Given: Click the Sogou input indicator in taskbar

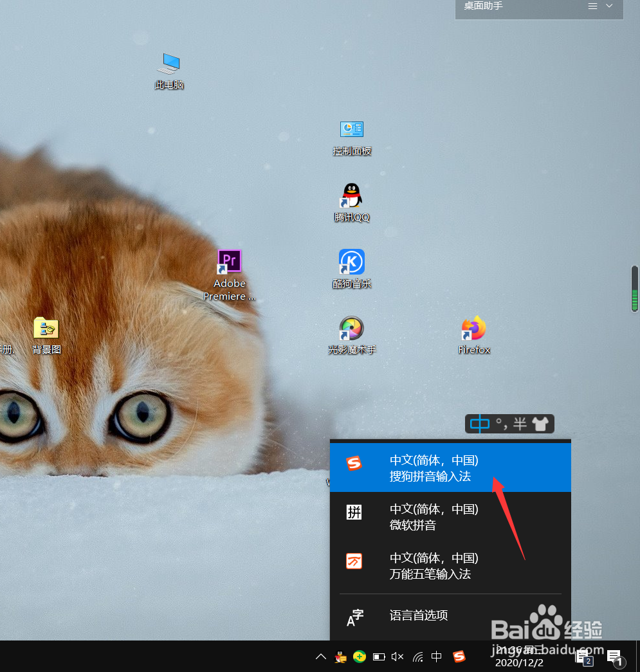Looking at the screenshot, I should [459, 657].
